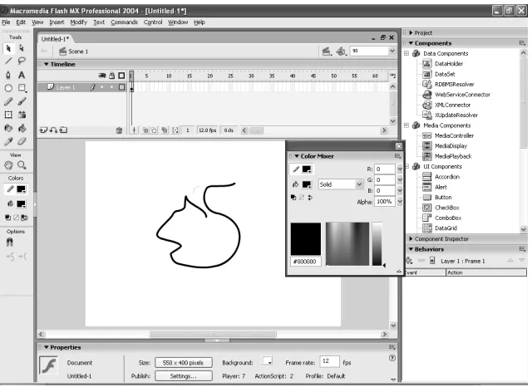Select the Fill Transform tool
This screenshot has width=532, height=392.
22,115
